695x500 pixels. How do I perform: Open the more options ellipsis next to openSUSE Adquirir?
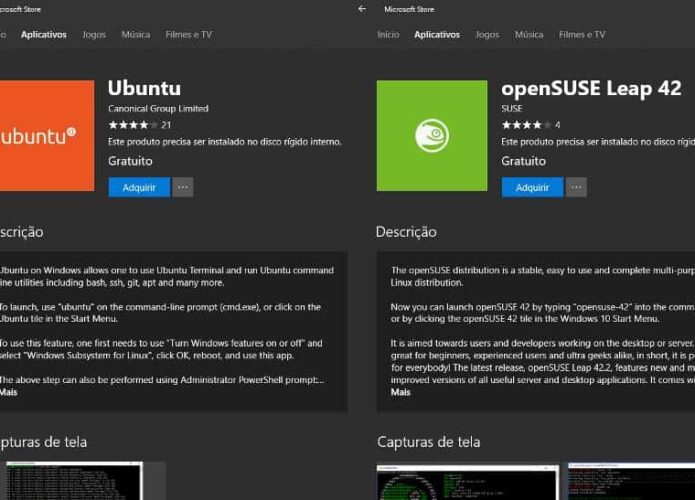click(x=576, y=187)
